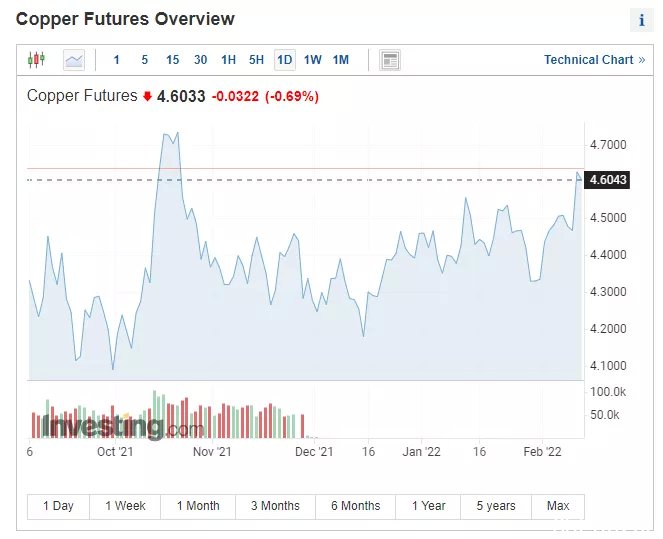Image resolution: width=663 pixels, height=539 pixels.
Task: Select the 1 Week range tab
Action: [x=125, y=506]
